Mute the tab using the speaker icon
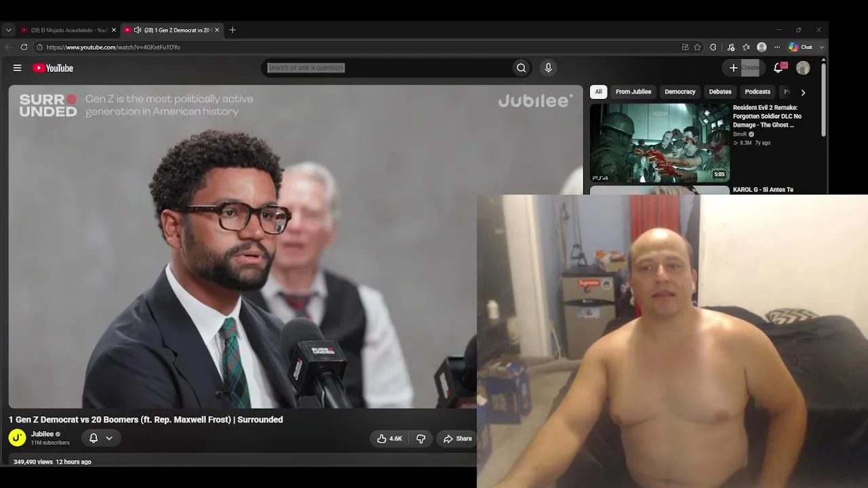Viewport: 868px width, 488px height. tap(138, 30)
